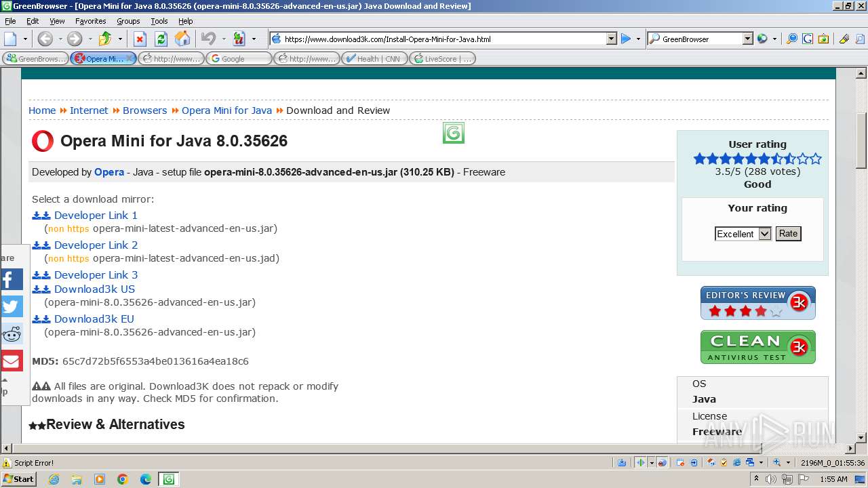Click the Home breadcrumb link
The image size is (868, 488).
[42, 110]
